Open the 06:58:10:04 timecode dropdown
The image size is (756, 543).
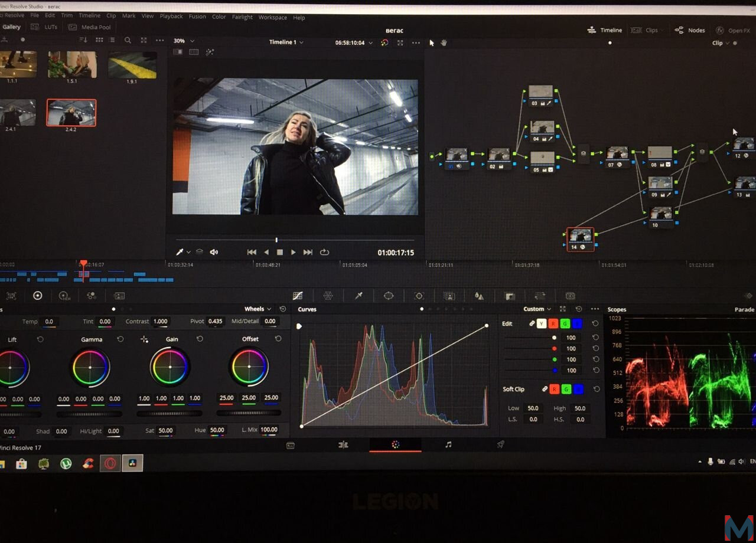point(354,43)
